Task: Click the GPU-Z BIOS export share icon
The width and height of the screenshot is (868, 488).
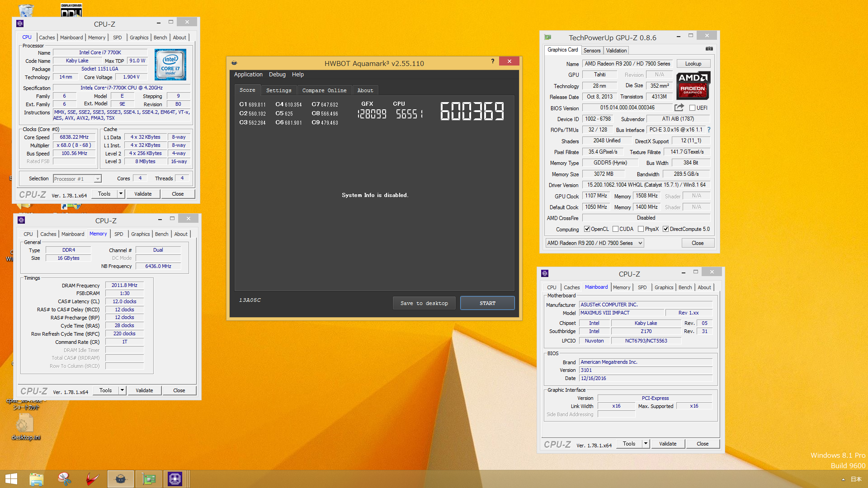Action: pyautogui.click(x=679, y=108)
